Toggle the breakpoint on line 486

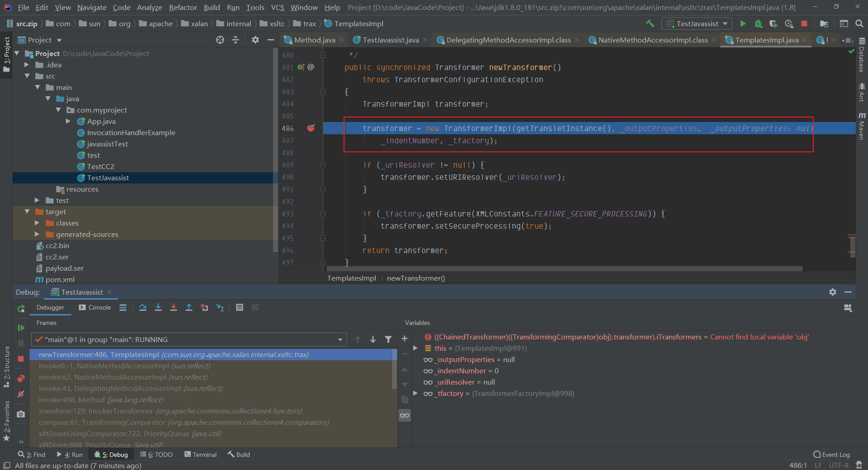[311, 128]
